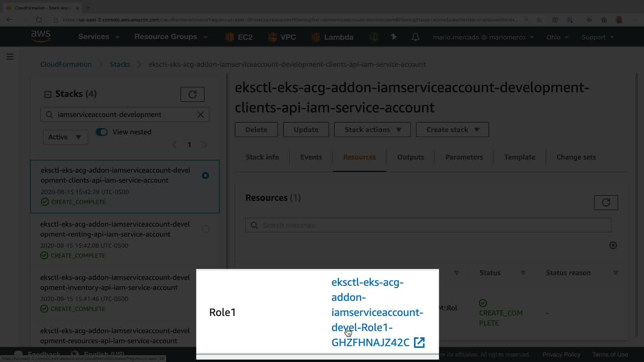Screen dimensions: 644x362
Task: Open the notifications bell
Action: click(415, 37)
